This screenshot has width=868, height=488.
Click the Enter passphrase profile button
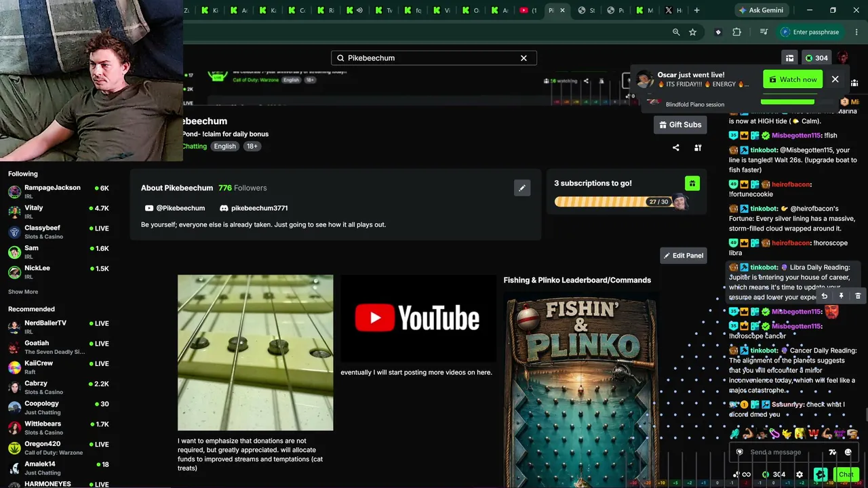(811, 32)
